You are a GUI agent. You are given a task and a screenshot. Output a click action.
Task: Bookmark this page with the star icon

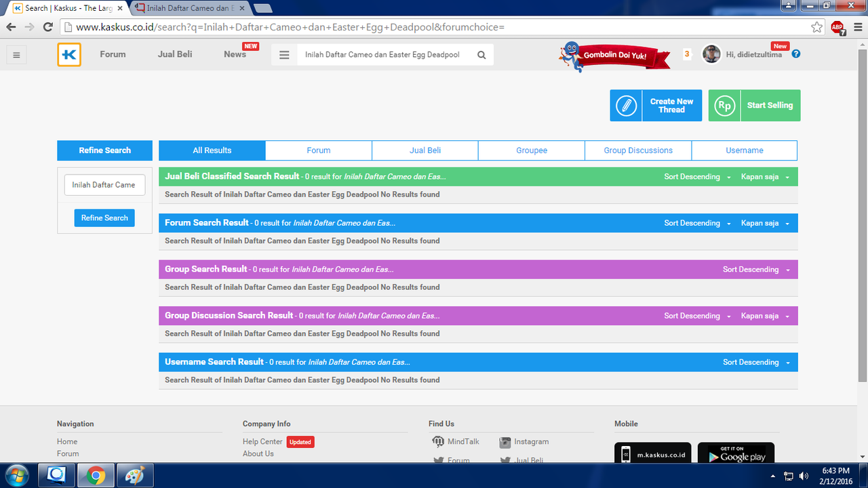(x=817, y=27)
